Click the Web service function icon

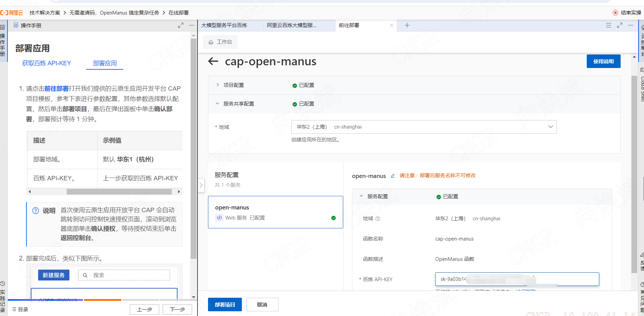(219, 218)
